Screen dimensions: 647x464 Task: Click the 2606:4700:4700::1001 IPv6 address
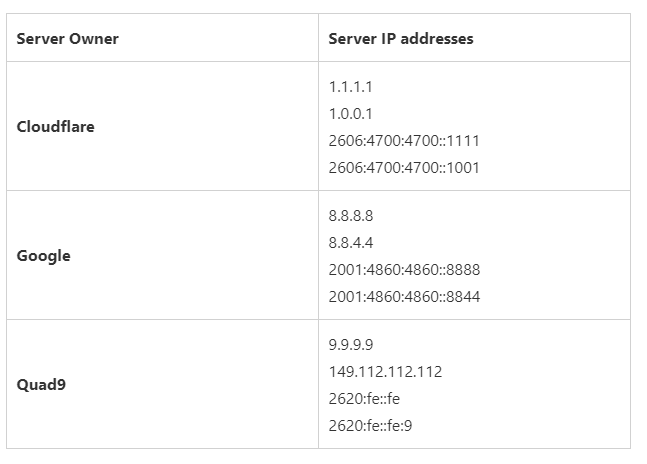coord(404,168)
